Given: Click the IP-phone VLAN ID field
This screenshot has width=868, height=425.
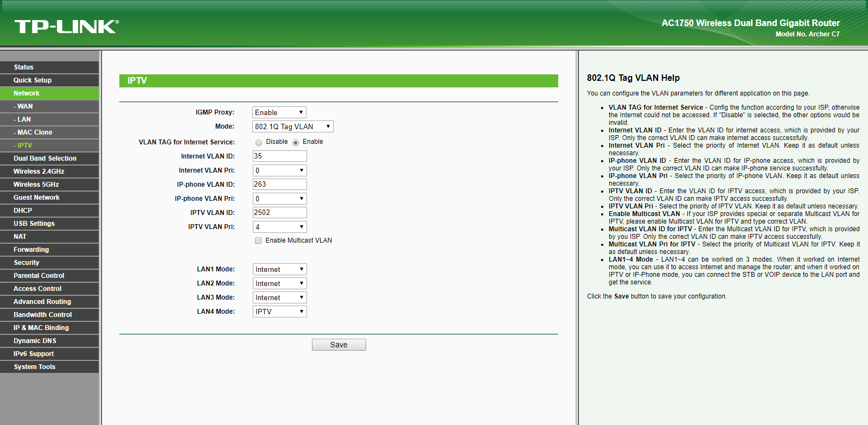Looking at the screenshot, I should [280, 185].
